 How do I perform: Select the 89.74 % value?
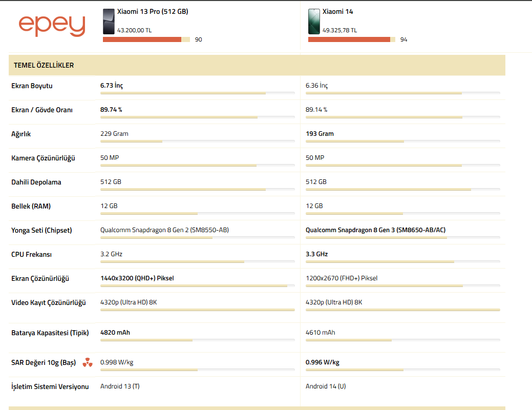pyautogui.click(x=111, y=110)
